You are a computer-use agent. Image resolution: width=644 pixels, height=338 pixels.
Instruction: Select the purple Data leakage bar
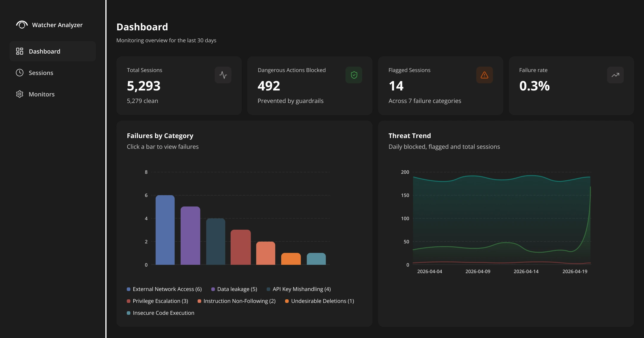190,236
